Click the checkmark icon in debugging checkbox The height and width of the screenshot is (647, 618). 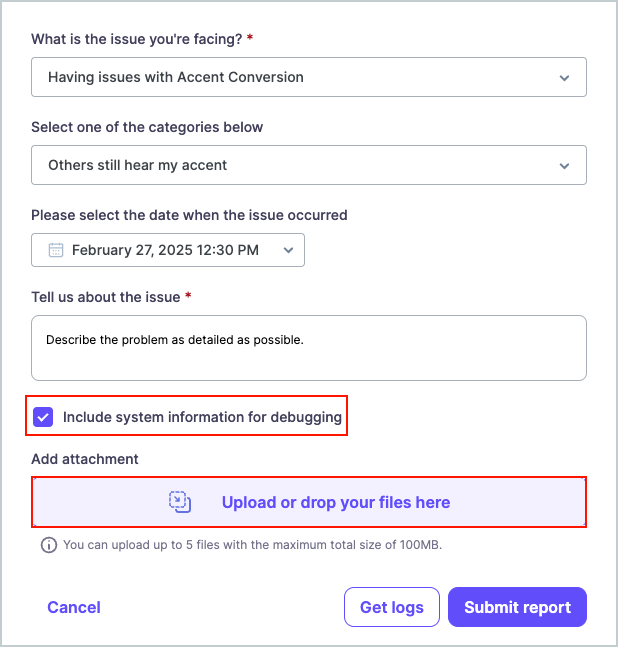pos(43,417)
